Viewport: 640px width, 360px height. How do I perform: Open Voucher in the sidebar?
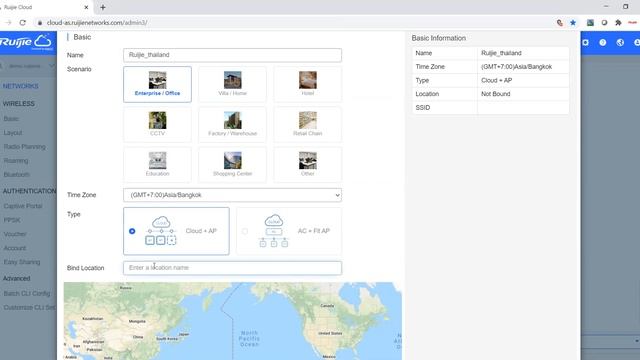coord(15,234)
